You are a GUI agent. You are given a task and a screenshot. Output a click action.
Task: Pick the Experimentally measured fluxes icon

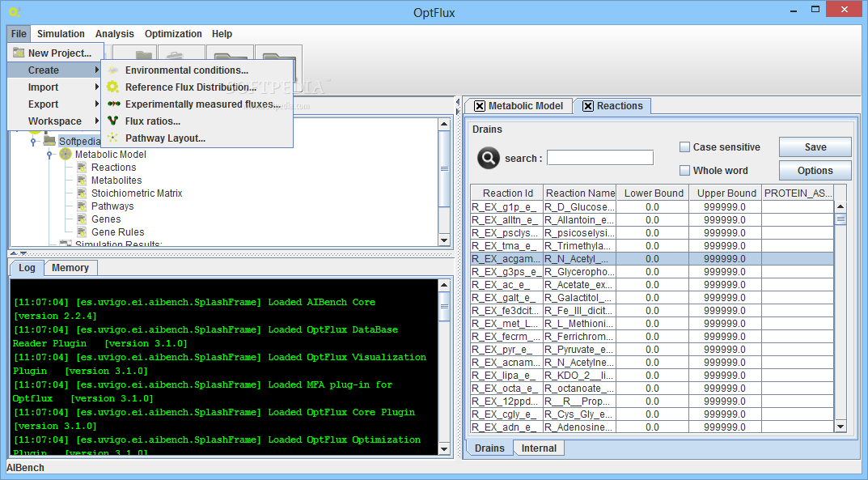pos(113,104)
